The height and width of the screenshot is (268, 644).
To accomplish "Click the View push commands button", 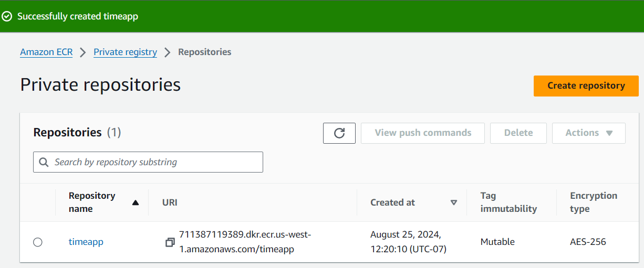I will click(x=423, y=133).
